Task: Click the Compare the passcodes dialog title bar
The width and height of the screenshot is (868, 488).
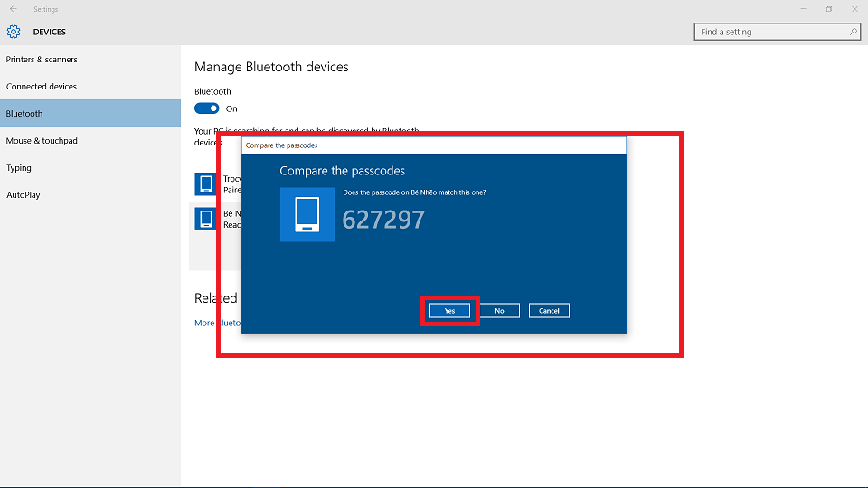Action: (434, 145)
